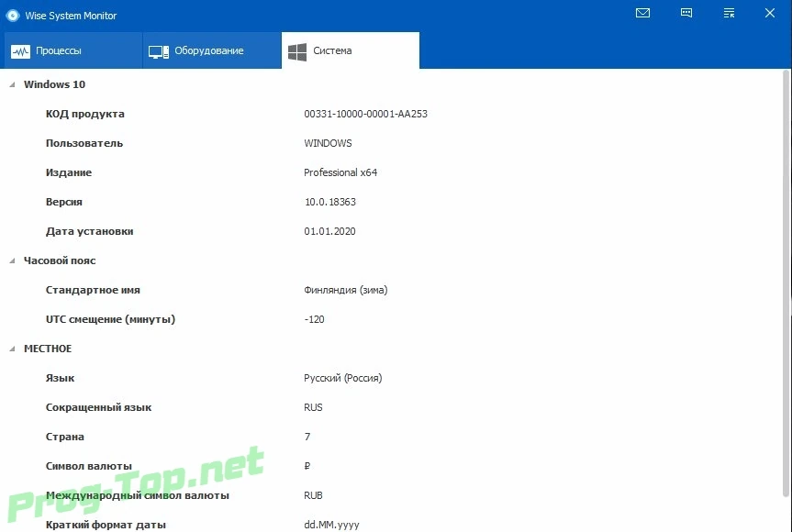Click the Сокращенный язык label
Image resolution: width=792 pixels, height=532 pixels.
click(x=98, y=407)
